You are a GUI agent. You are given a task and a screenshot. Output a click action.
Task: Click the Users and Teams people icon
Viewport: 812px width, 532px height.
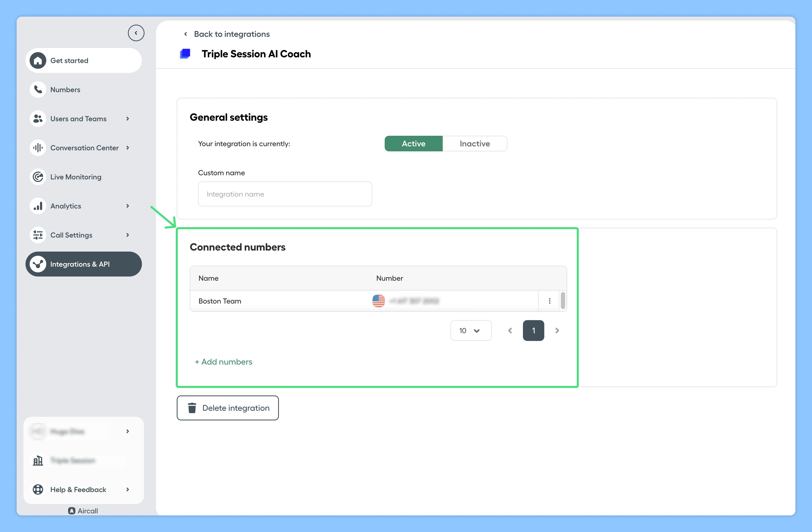pyautogui.click(x=38, y=119)
